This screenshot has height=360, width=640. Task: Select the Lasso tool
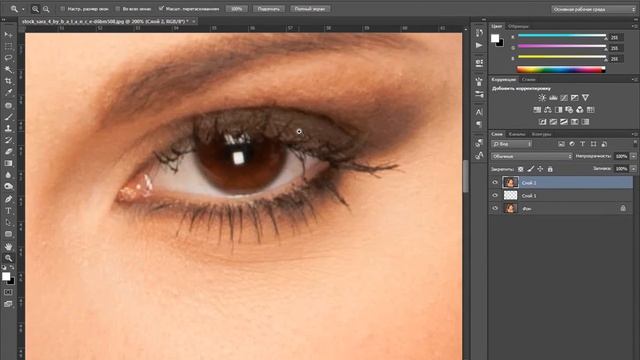point(8,58)
